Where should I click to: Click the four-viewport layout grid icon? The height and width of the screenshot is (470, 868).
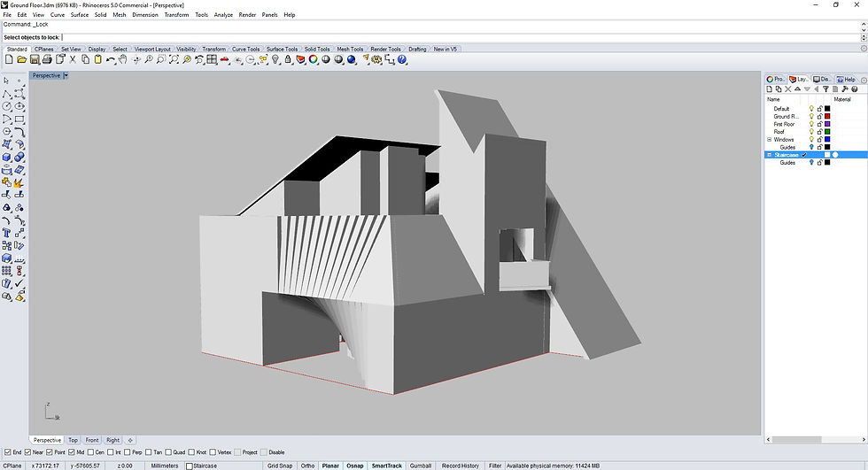pos(212,59)
